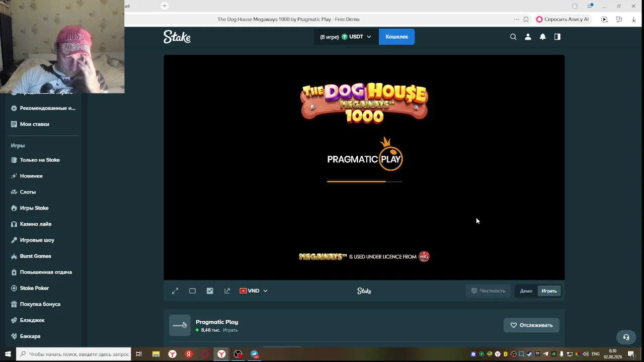
Task: Switch game to Играть real-play mode
Action: 549,291
